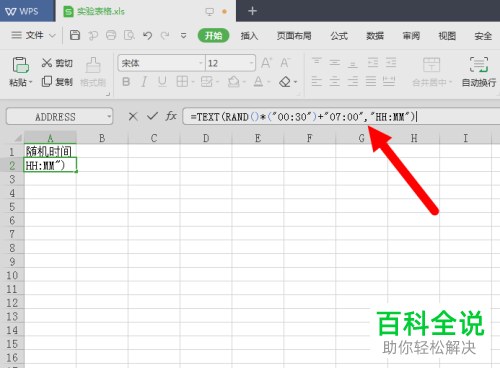This screenshot has width=500, height=368.
Task: Click the increase indent icon
Action: coord(391,62)
